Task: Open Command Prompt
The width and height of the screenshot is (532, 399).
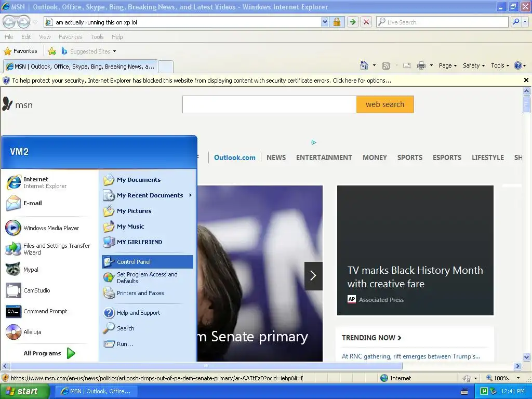Action: click(50, 311)
